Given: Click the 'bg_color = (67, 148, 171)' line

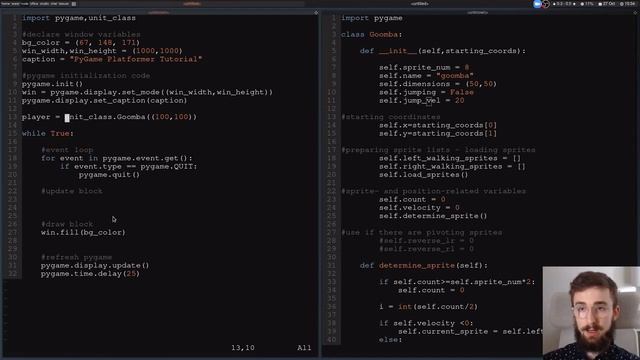Looking at the screenshot, I should [x=81, y=42].
